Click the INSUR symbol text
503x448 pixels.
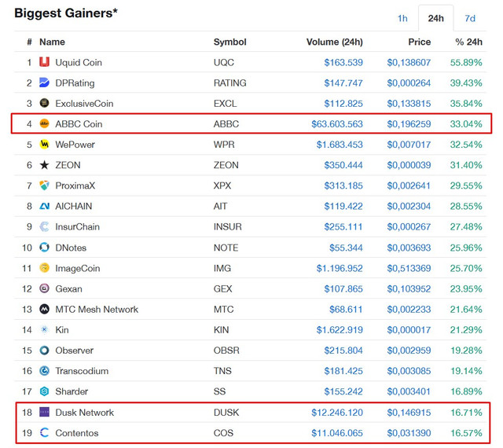coord(227,226)
